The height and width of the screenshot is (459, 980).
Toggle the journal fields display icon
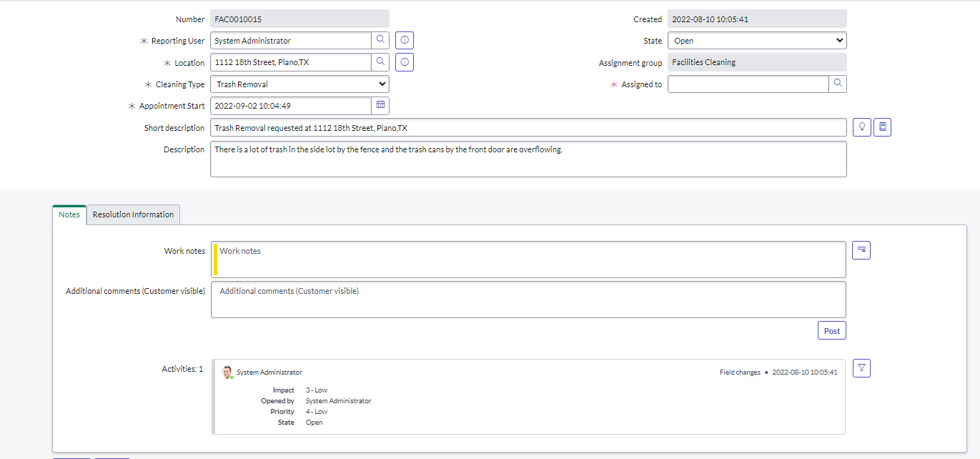click(861, 250)
